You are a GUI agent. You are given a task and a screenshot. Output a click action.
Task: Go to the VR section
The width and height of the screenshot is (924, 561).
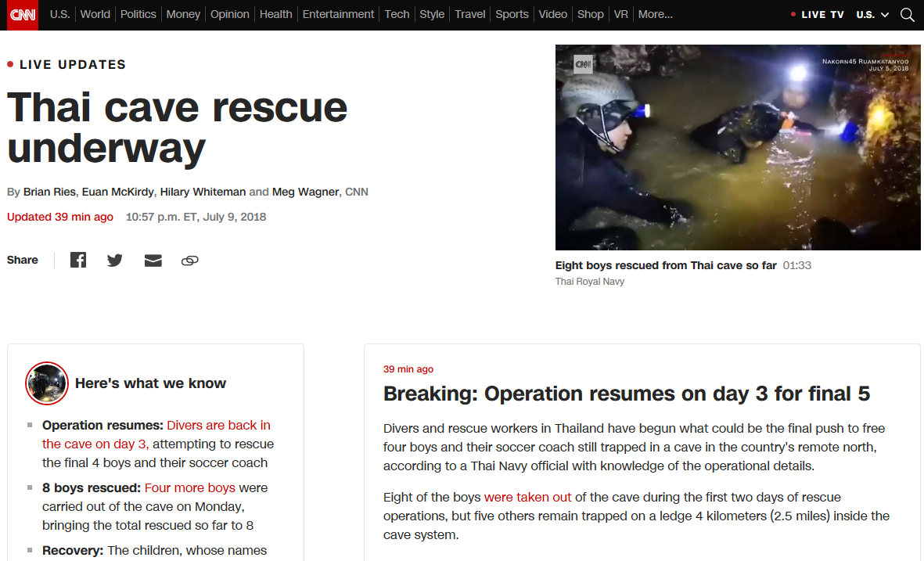(x=621, y=14)
